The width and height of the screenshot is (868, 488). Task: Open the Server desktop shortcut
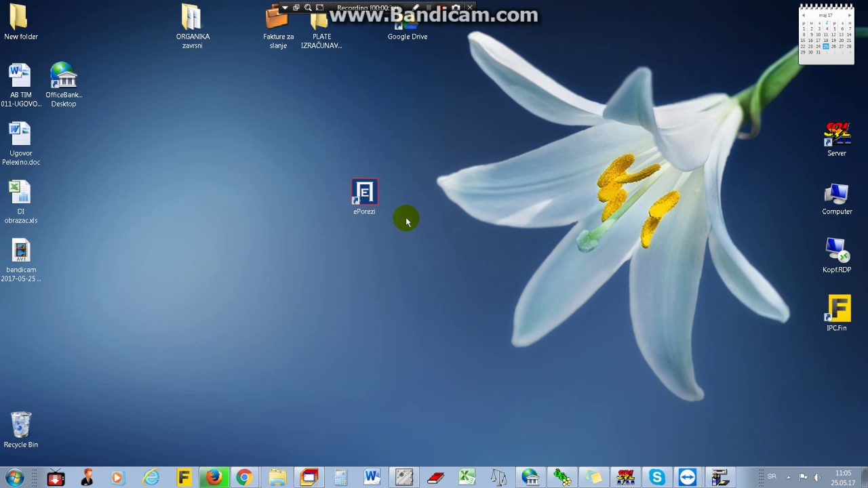pos(837,139)
